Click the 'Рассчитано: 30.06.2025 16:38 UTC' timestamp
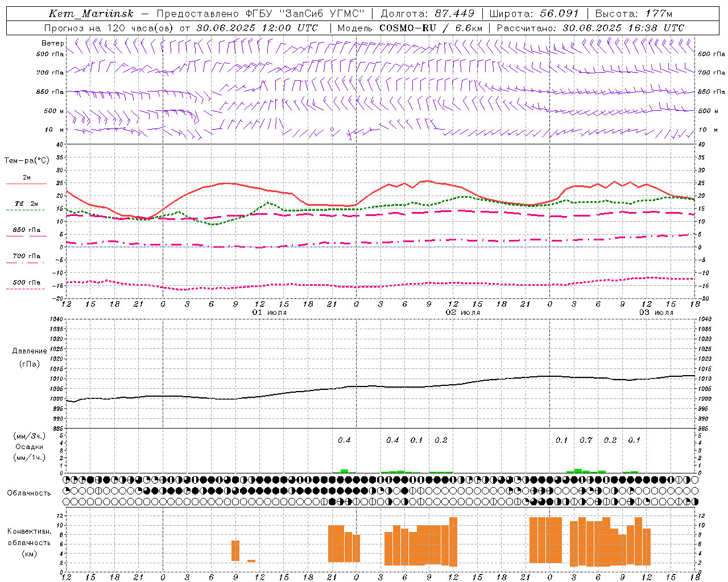728x582 pixels. (x=590, y=28)
